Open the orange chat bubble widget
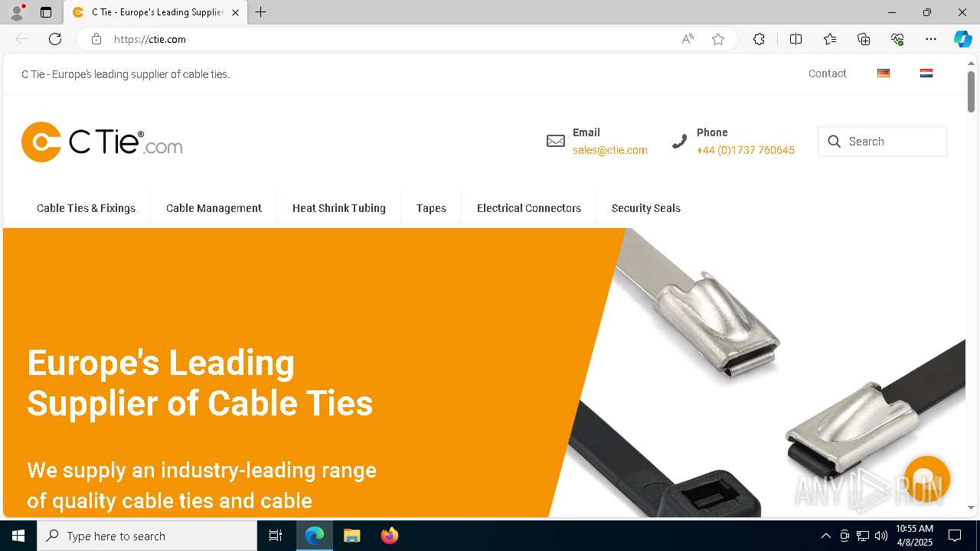 pyautogui.click(x=926, y=479)
